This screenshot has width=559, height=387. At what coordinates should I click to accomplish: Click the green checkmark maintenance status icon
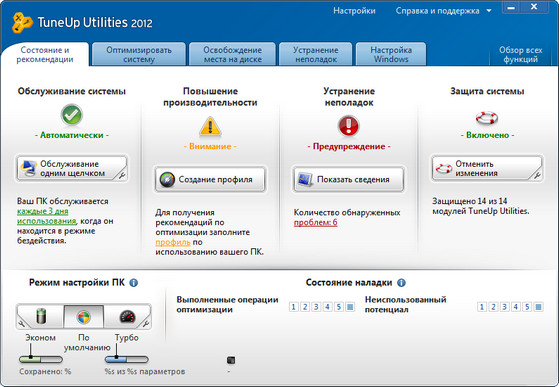(x=72, y=115)
